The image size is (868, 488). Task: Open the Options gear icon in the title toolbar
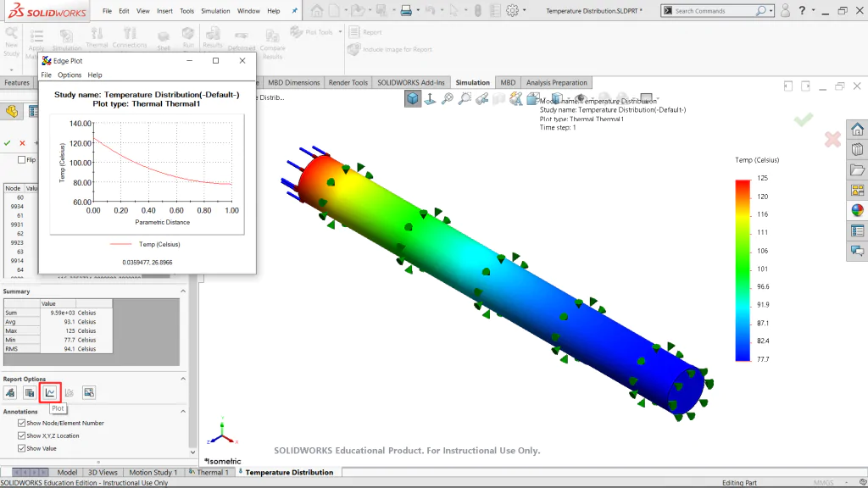(x=513, y=10)
